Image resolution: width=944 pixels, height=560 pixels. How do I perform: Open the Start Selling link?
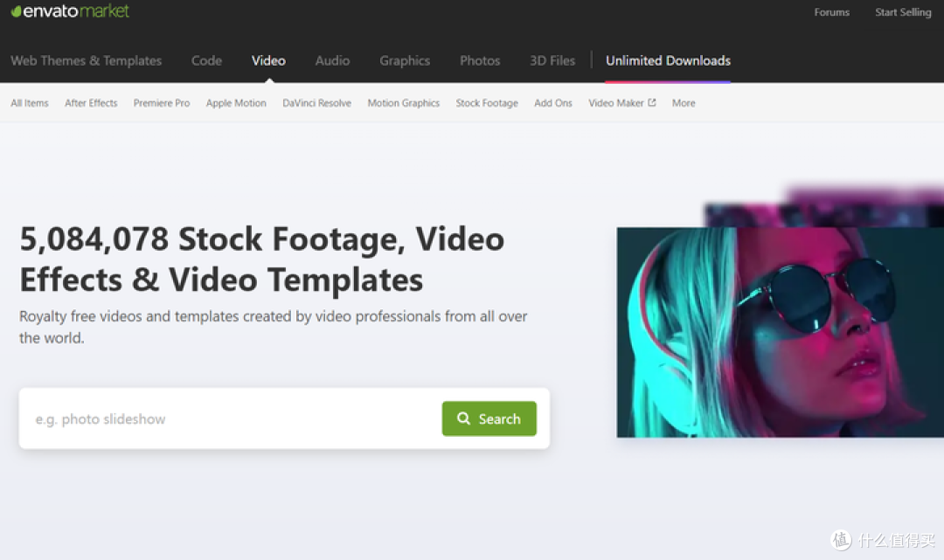point(903,12)
